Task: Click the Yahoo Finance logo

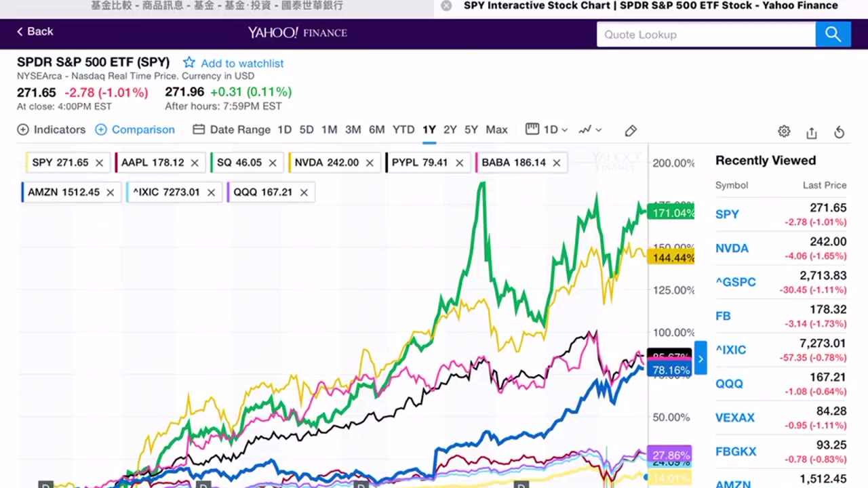Action: pyautogui.click(x=297, y=33)
